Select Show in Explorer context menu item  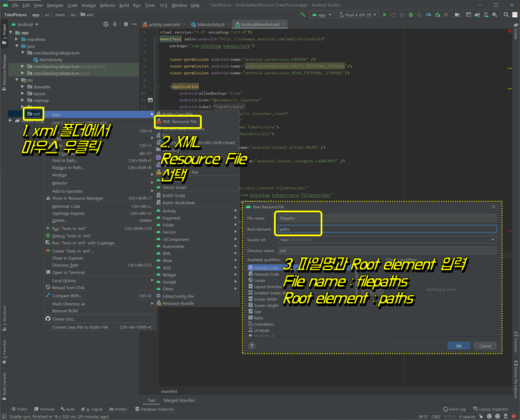pyautogui.click(x=68, y=258)
